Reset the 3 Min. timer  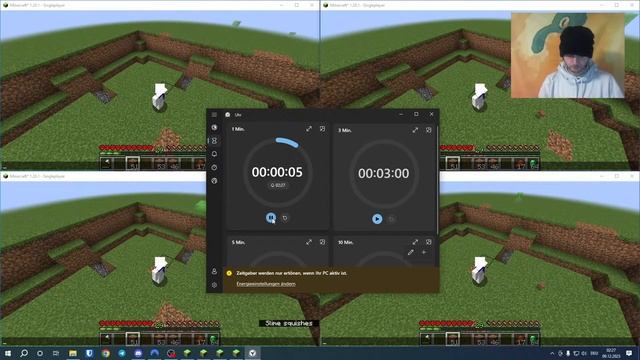coord(391,219)
